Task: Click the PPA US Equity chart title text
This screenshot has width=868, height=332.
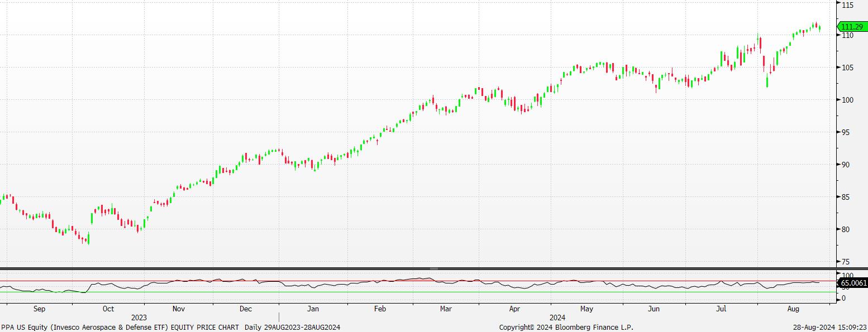Action: (x=120, y=328)
